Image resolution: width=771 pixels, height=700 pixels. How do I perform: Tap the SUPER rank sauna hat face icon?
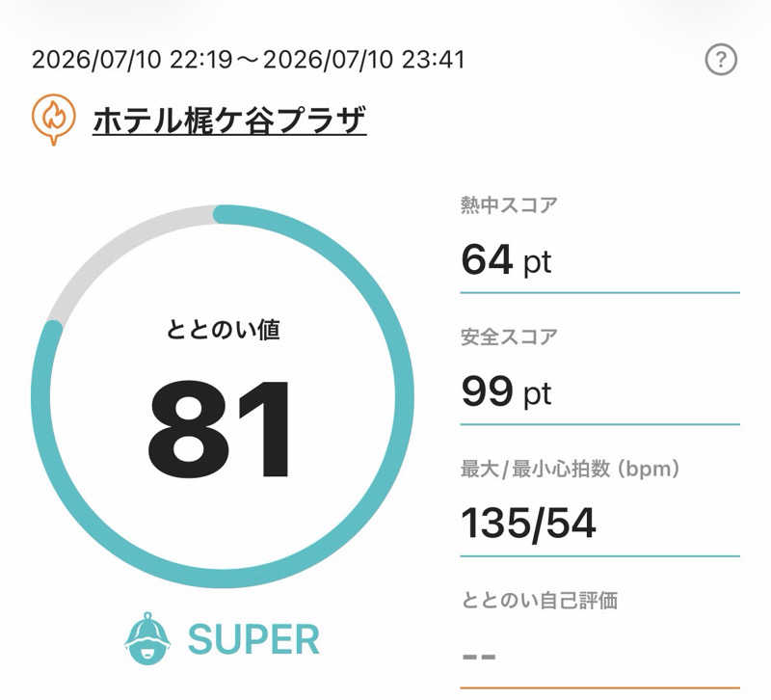click(x=147, y=639)
